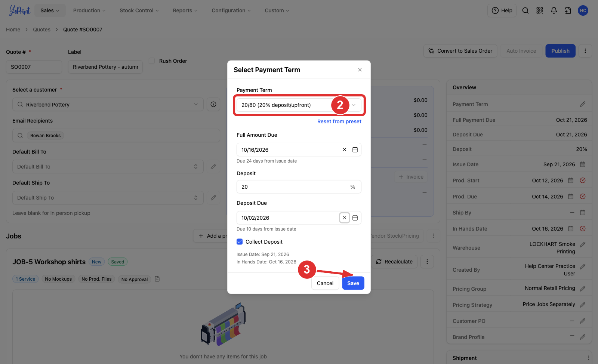598x364 pixels.
Task: Open the Help button
Action: tap(502, 10)
